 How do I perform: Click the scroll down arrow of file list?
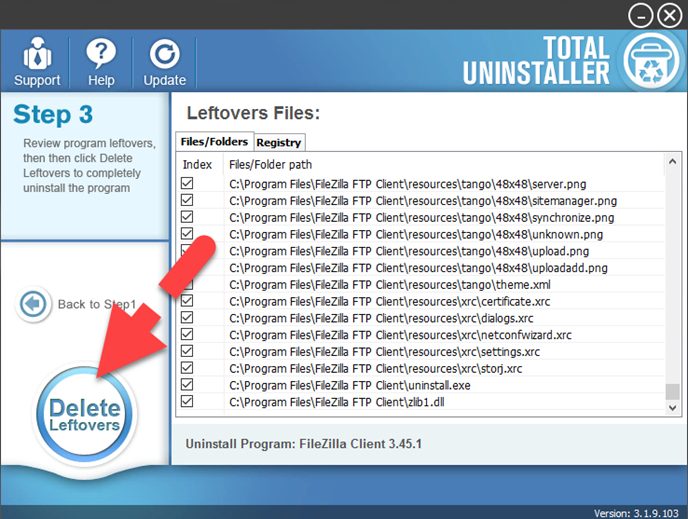pyautogui.click(x=672, y=408)
